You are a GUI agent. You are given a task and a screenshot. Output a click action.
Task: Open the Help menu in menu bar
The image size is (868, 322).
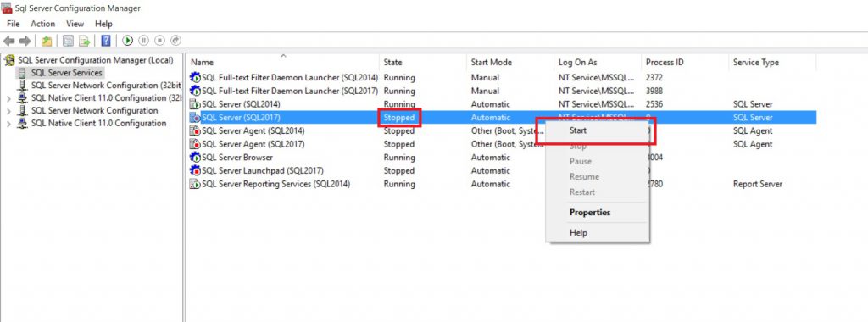pyautogui.click(x=103, y=24)
